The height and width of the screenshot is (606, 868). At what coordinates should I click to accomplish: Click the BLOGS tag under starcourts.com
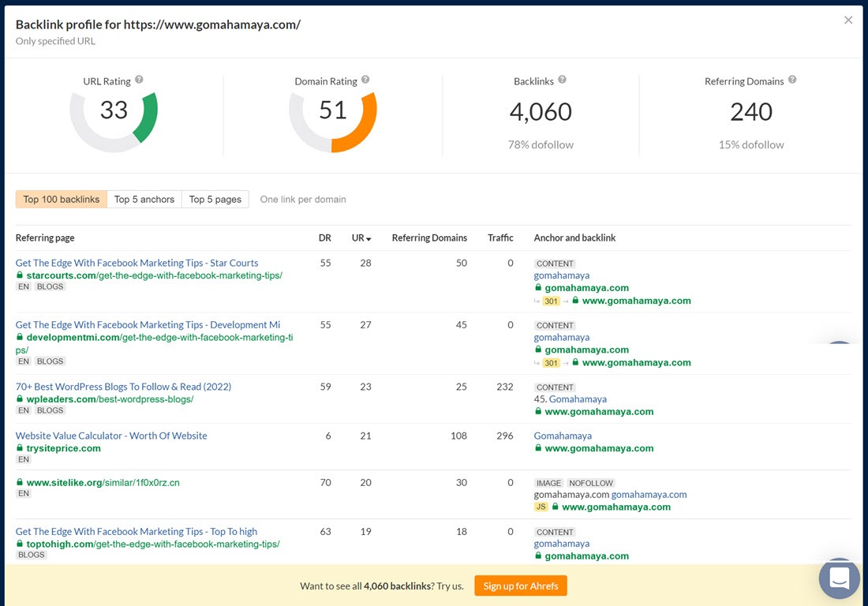tap(50, 286)
